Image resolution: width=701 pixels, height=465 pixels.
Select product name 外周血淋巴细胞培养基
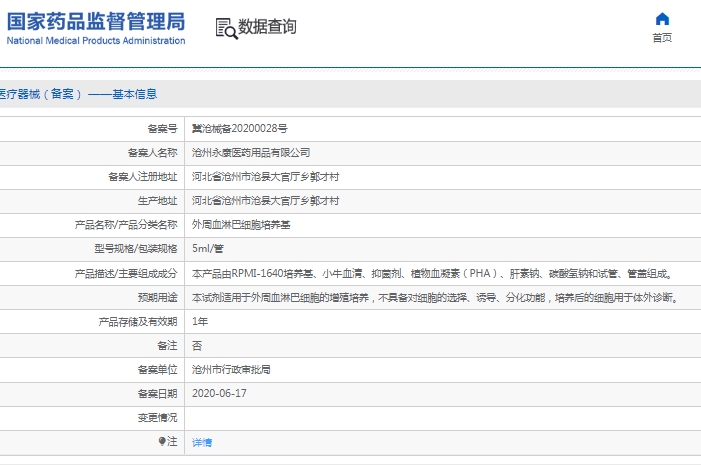(241, 225)
